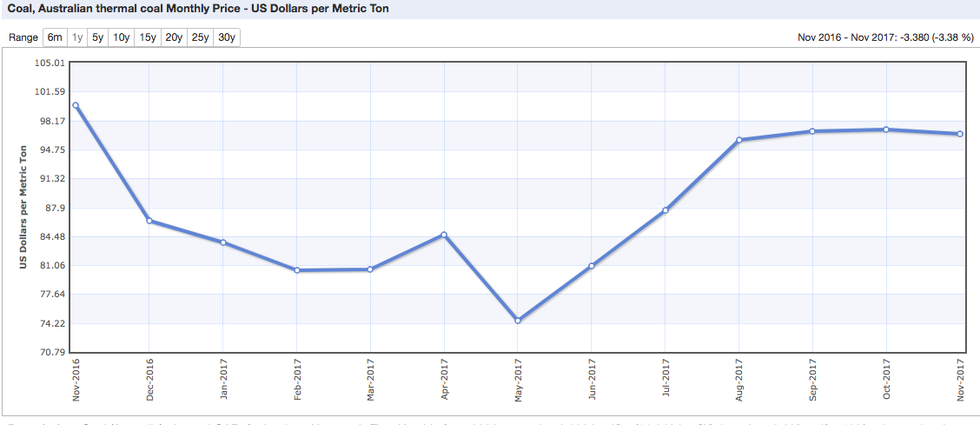
Task: Choose the 20y range option
Action: 174,38
